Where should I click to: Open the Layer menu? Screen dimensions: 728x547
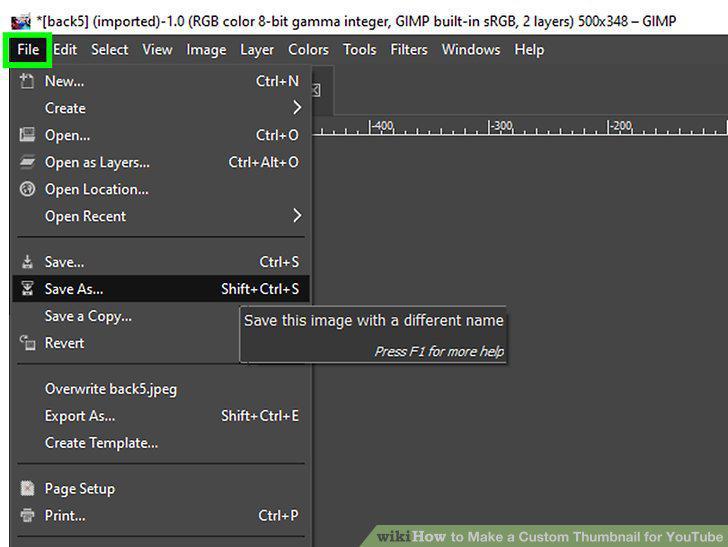coord(257,50)
